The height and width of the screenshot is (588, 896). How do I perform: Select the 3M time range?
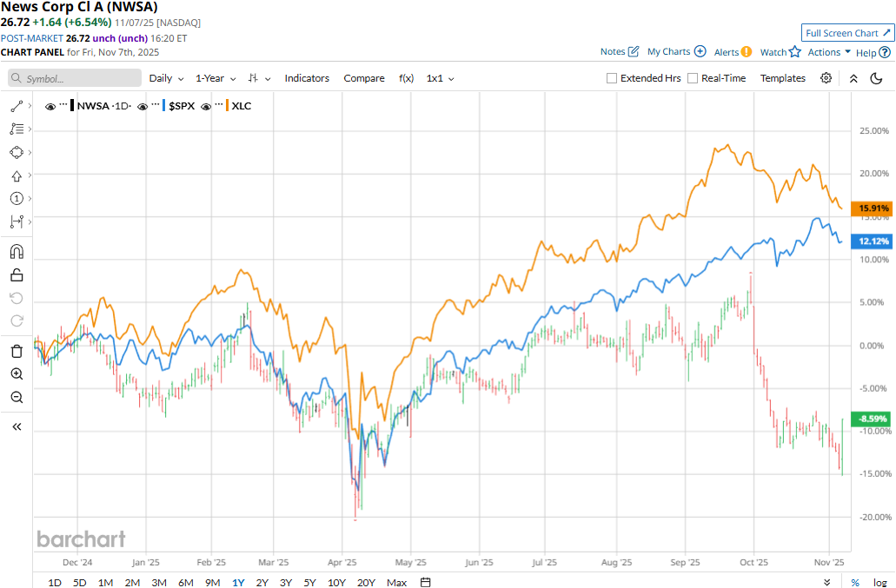(159, 582)
